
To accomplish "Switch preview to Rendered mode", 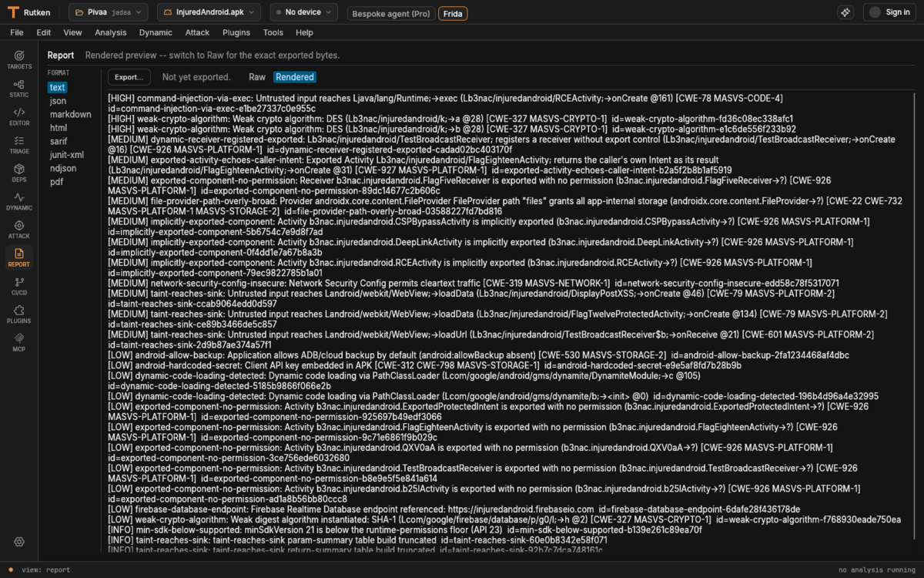I will click(x=295, y=77).
